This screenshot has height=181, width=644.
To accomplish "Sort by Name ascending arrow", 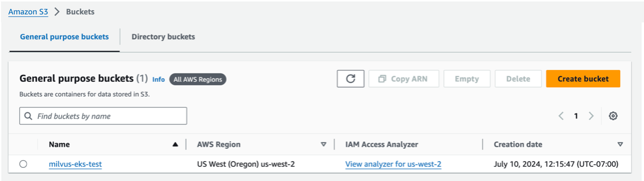I will [x=175, y=145].
